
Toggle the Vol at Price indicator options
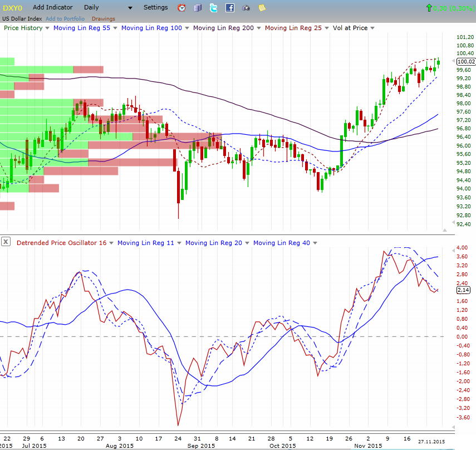click(372, 28)
